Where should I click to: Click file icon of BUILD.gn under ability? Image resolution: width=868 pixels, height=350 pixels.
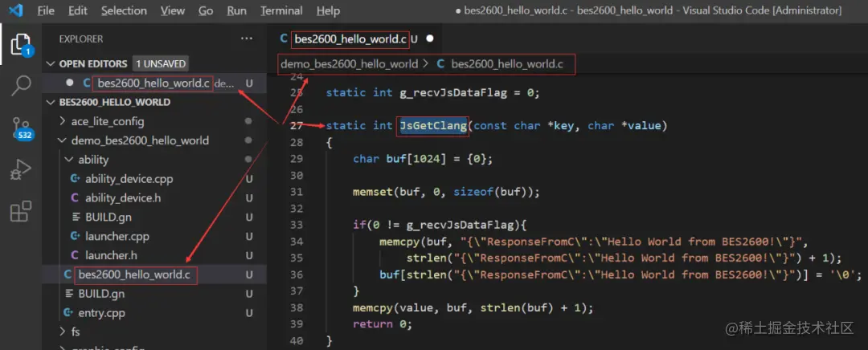(76, 217)
